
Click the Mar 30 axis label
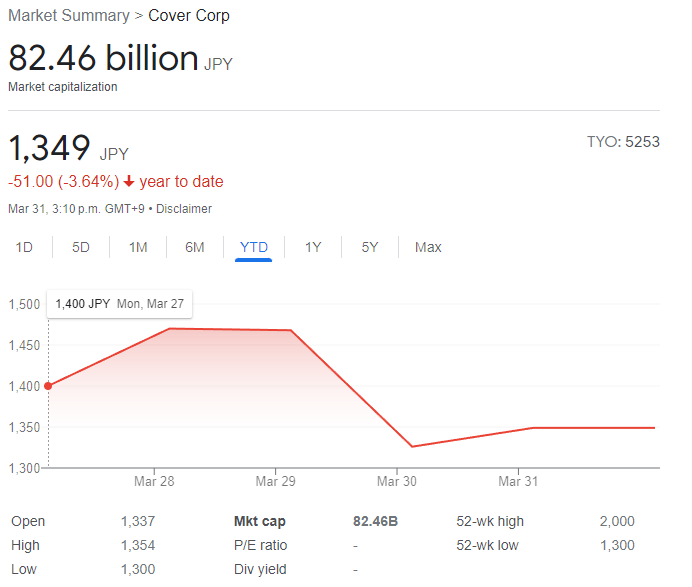pyautogui.click(x=397, y=481)
